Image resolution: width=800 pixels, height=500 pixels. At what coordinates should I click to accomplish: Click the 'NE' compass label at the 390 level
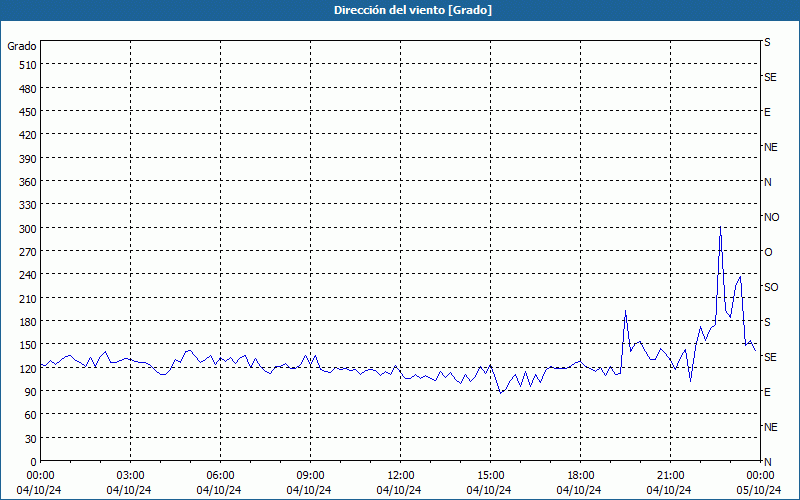tap(771, 147)
